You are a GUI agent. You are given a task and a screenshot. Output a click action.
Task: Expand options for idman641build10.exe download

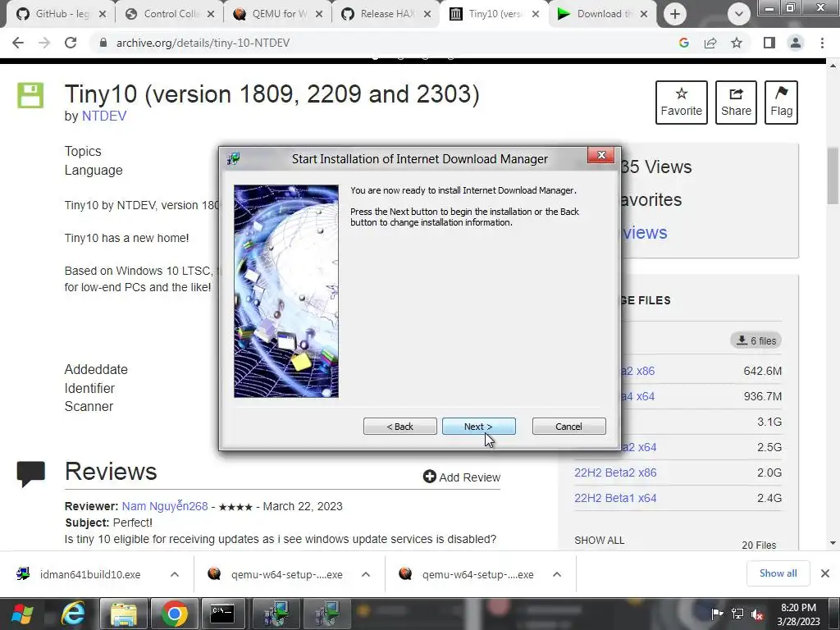(175, 574)
